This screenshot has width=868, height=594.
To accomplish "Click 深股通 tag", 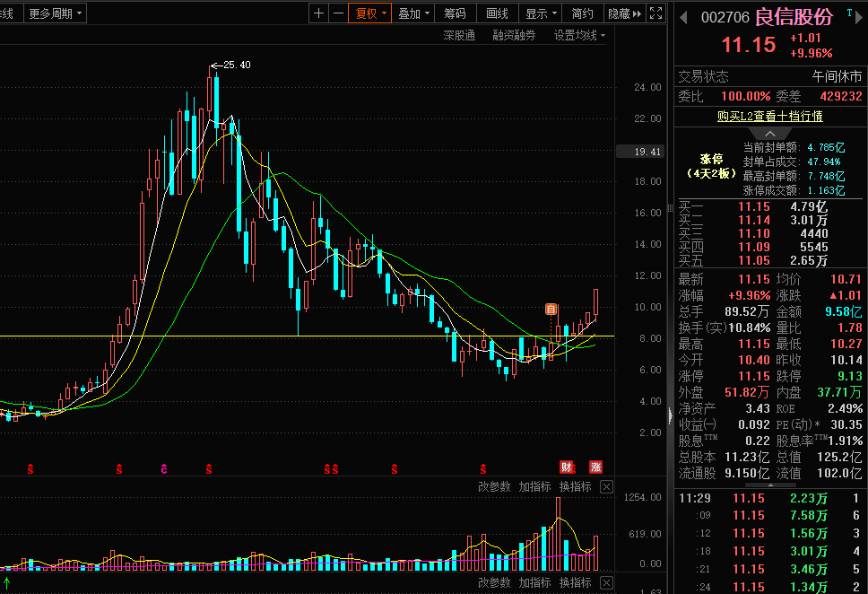I will (459, 36).
